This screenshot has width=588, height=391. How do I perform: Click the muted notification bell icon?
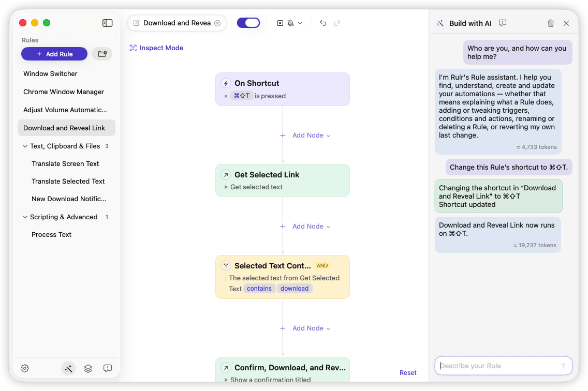click(290, 23)
